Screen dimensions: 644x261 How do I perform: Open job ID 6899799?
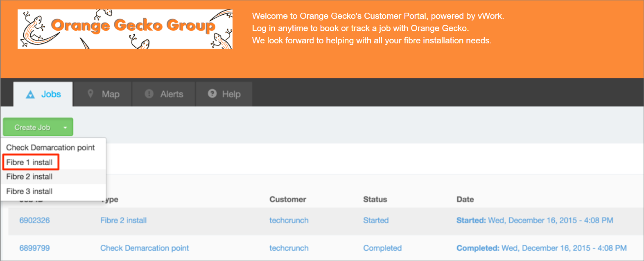point(35,248)
